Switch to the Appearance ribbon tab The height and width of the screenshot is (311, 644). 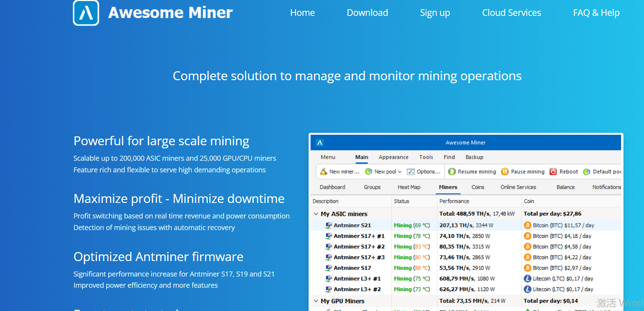click(x=394, y=157)
